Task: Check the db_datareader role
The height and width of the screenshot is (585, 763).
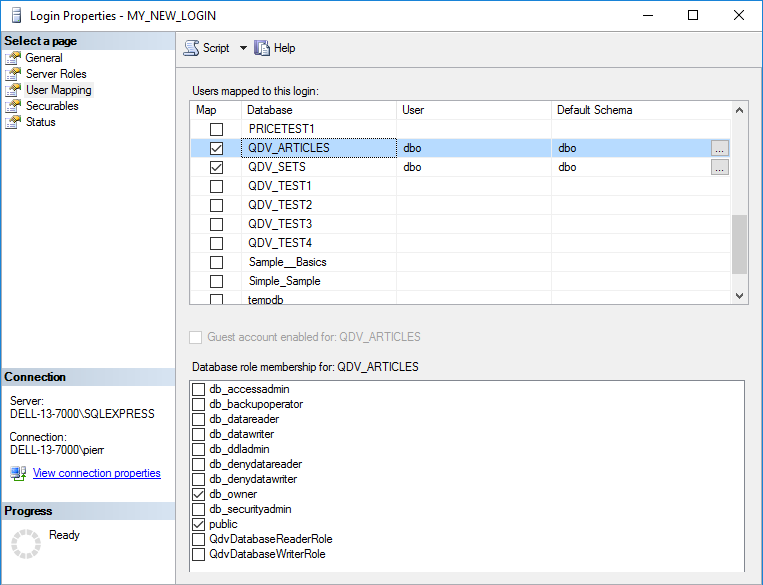Action: point(199,419)
